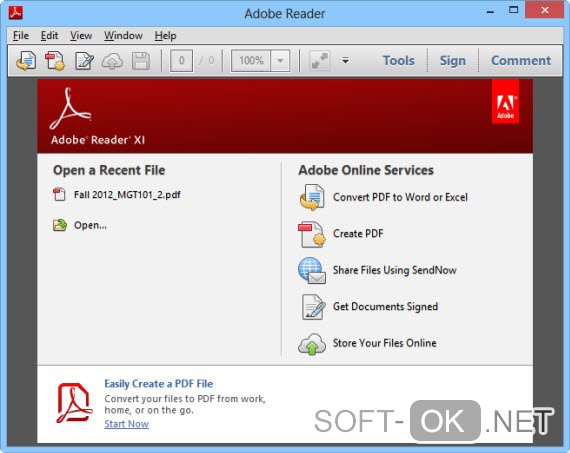Image resolution: width=570 pixels, height=453 pixels.
Task: Click the Store Your Files Online cloud icon
Action: tap(312, 344)
